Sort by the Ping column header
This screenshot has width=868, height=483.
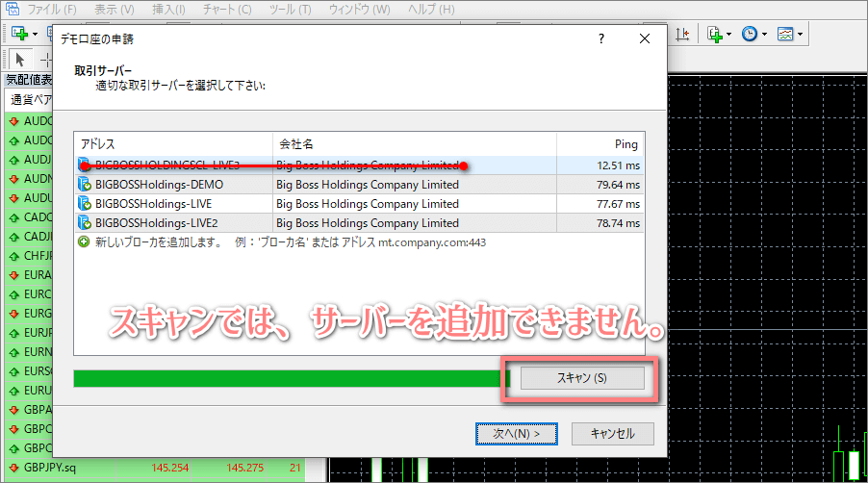click(600, 144)
